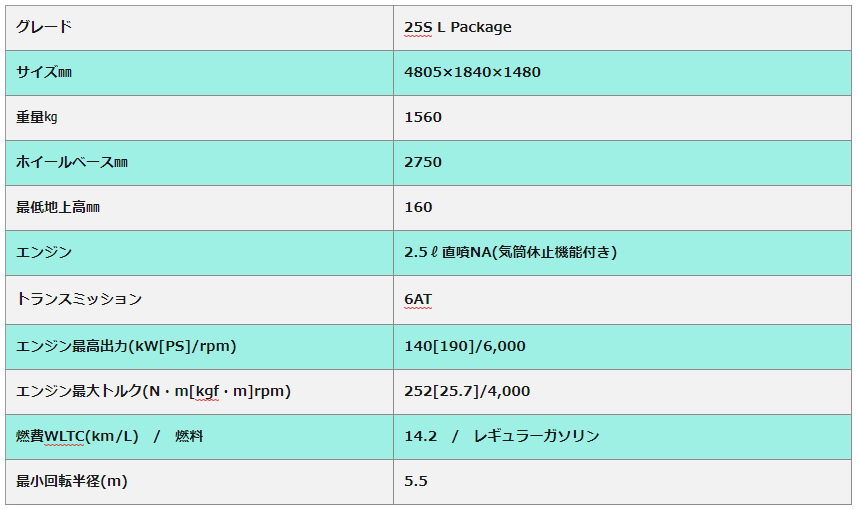This screenshot has width=856, height=509.
Task: Click the トランスミッション label cell
Action: tap(80, 298)
